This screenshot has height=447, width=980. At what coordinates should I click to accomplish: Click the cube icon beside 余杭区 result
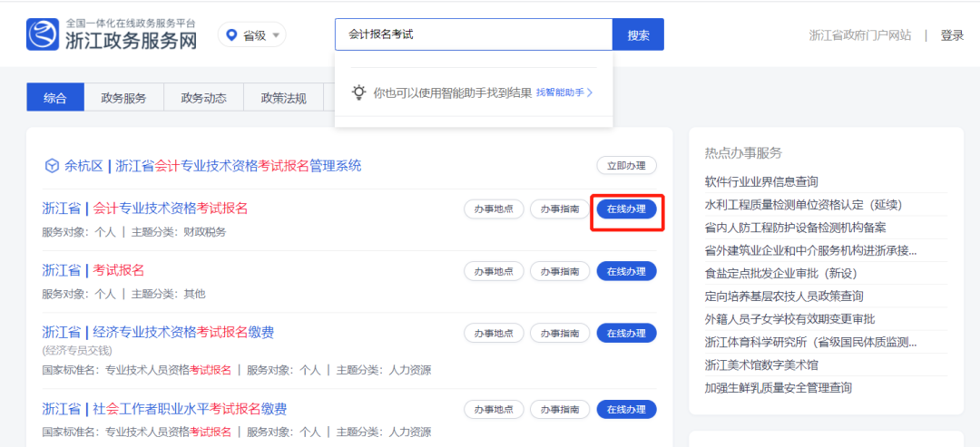point(52,166)
